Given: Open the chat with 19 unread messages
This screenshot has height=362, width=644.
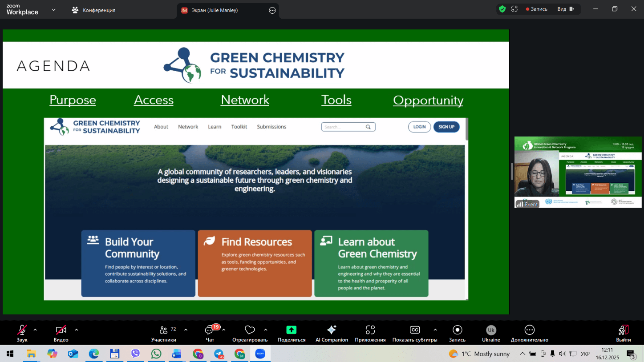Looking at the screenshot, I should pyautogui.click(x=210, y=333).
